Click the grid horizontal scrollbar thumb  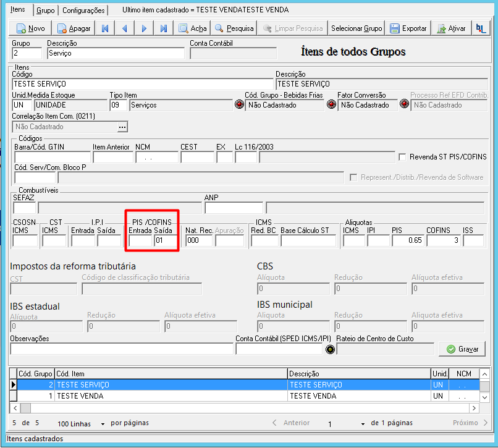click(x=26, y=408)
